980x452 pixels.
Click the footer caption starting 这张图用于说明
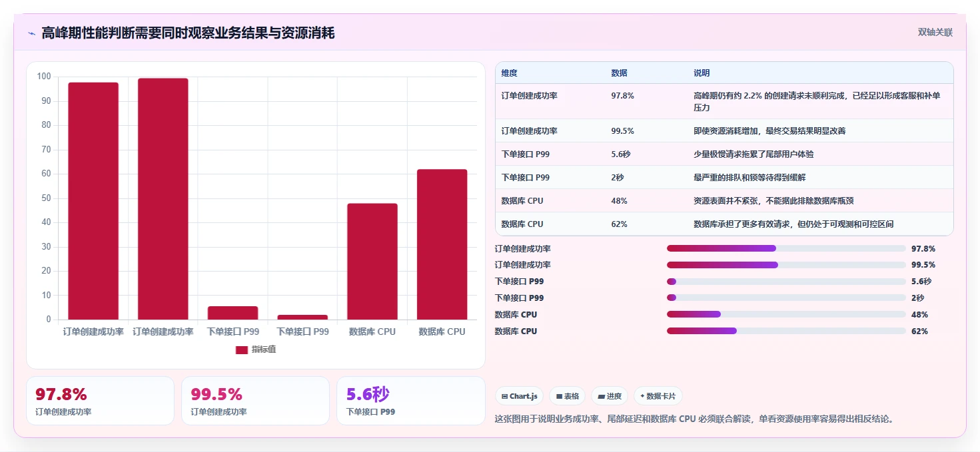pyautogui.click(x=694, y=419)
